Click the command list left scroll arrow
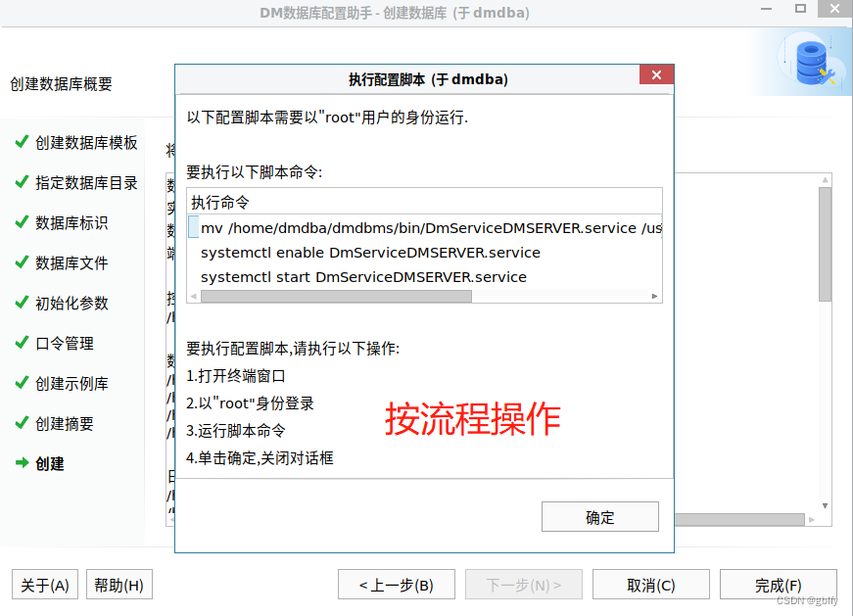 click(x=194, y=296)
